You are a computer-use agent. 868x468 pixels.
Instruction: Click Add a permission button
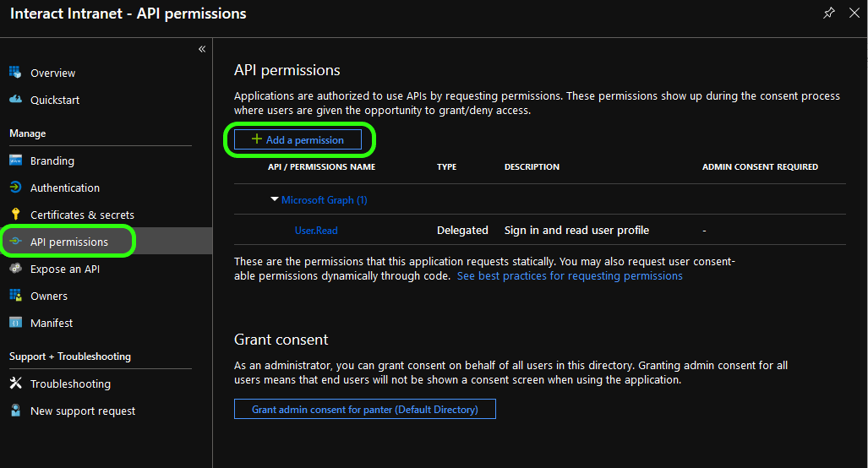pyautogui.click(x=298, y=139)
